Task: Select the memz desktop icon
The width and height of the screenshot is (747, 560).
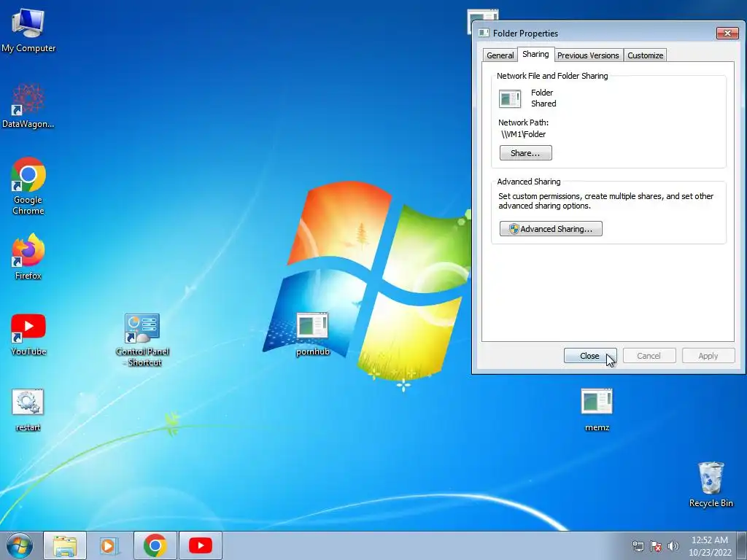Action: pos(597,410)
